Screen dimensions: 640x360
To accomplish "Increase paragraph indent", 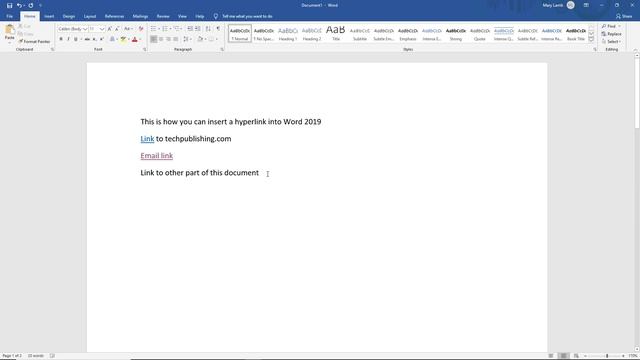I will tap(198, 29).
